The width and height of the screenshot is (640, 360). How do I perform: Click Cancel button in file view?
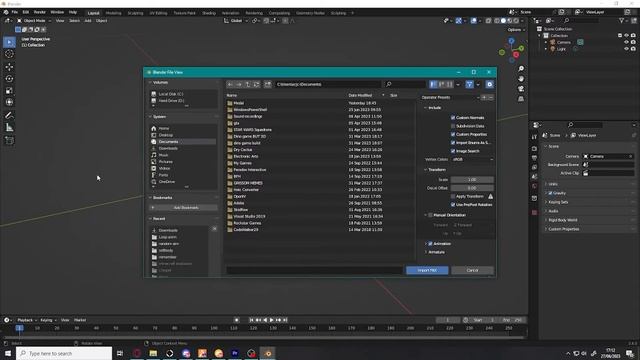[472, 270]
